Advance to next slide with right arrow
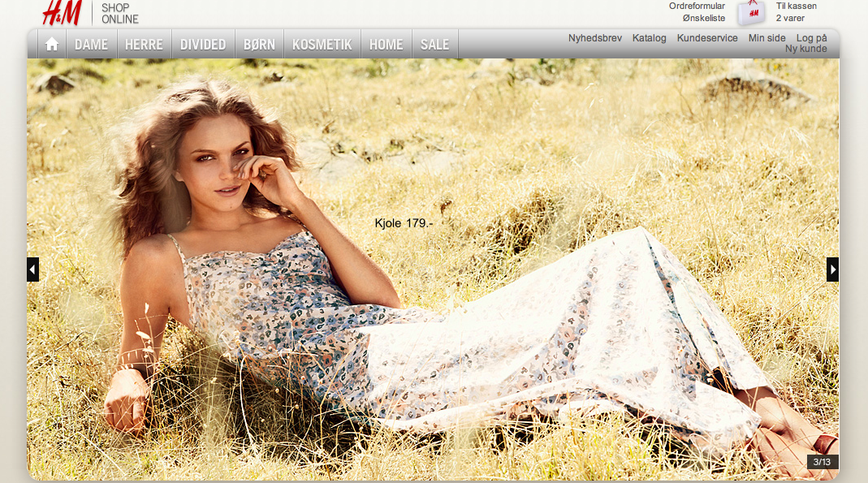Image resolution: width=868 pixels, height=483 pixels. 832,270
